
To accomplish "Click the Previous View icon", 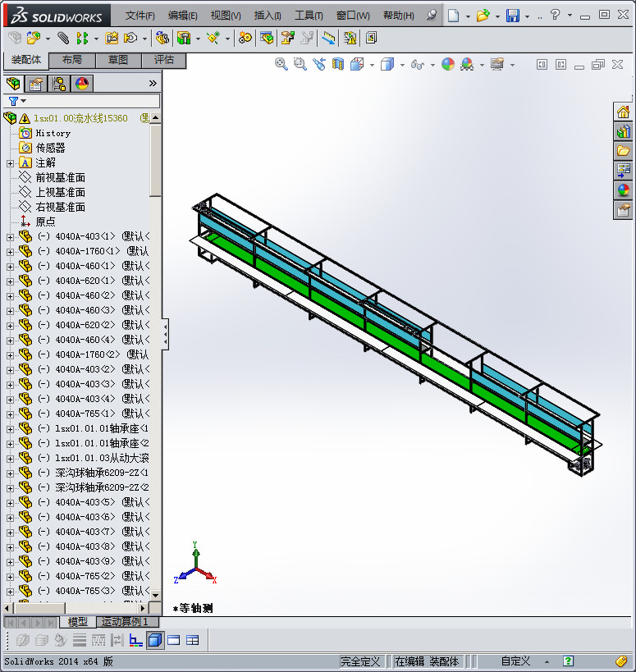I will pos(319,64).
